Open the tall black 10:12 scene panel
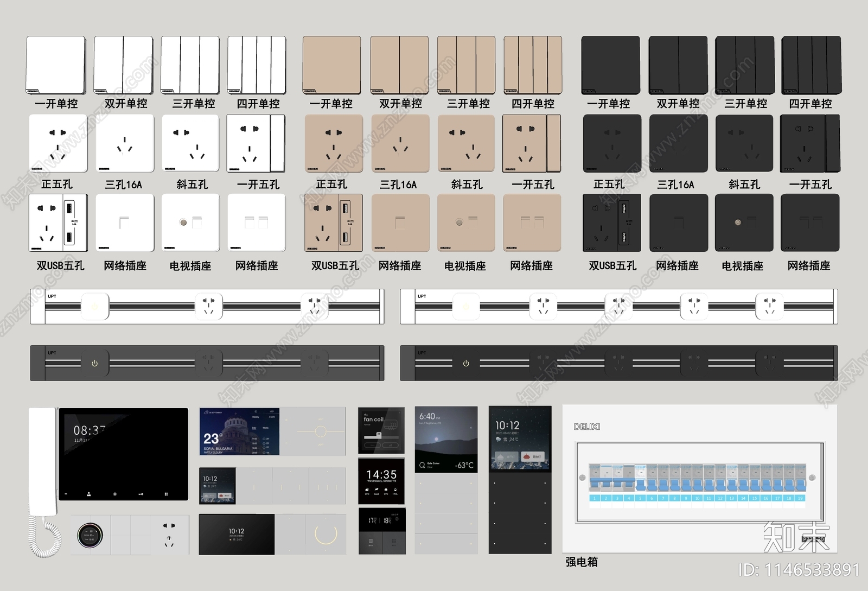The height and width of the screenshot is (591, 868). click(x=520, y=480)
